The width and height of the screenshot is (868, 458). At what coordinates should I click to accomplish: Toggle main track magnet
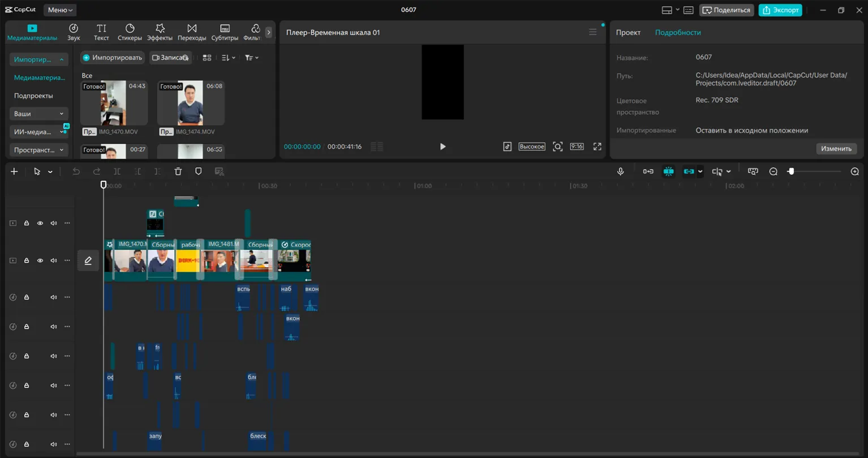coord(648,172)
